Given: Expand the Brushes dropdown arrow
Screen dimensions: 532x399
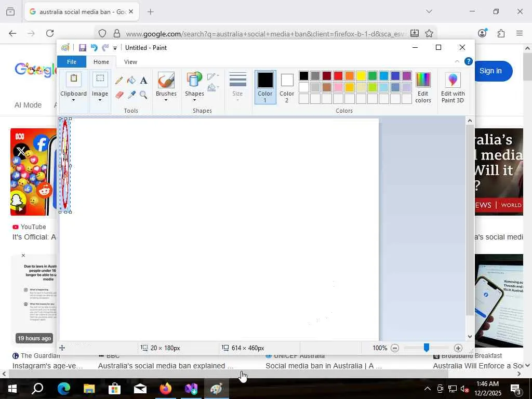Looking at the screenshot, I should pyautogui.click(x=166, y=100).
